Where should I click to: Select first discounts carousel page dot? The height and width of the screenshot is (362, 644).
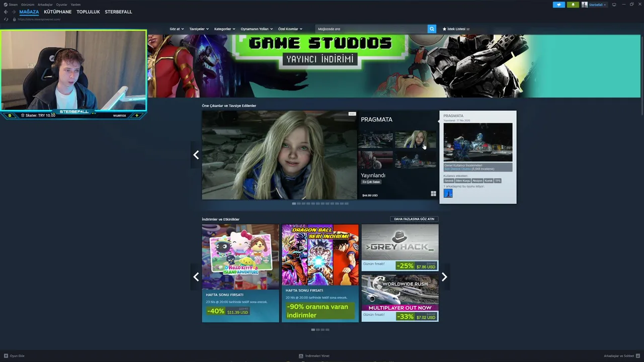click(x=313, y=330)
